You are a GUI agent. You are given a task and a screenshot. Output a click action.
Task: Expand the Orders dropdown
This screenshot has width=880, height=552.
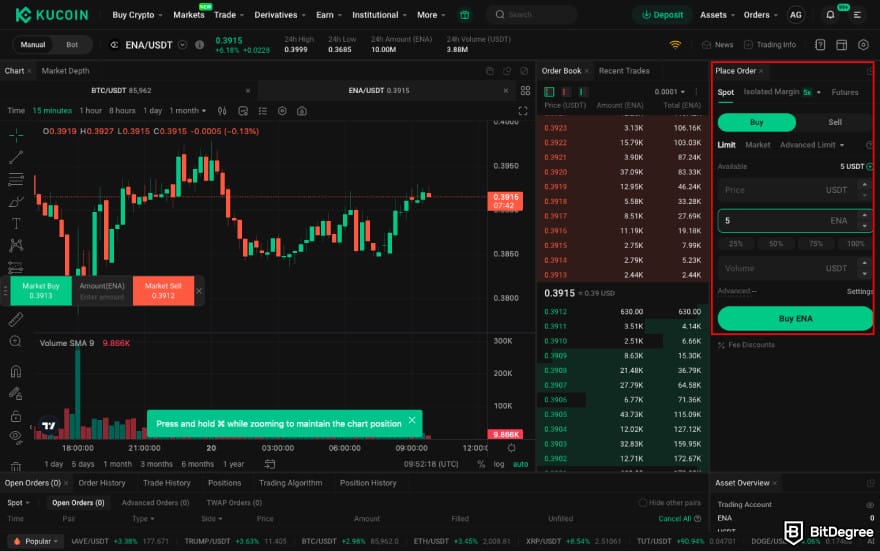coord(760,15)
